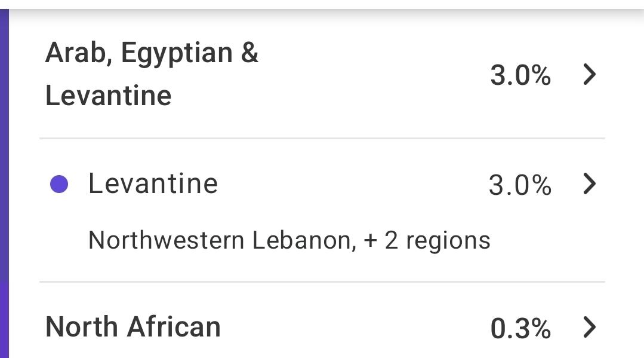Viewport: 644px width, 358px height.
Task: Select the Levantine ancestry label
Action: [x=153, y=183]
